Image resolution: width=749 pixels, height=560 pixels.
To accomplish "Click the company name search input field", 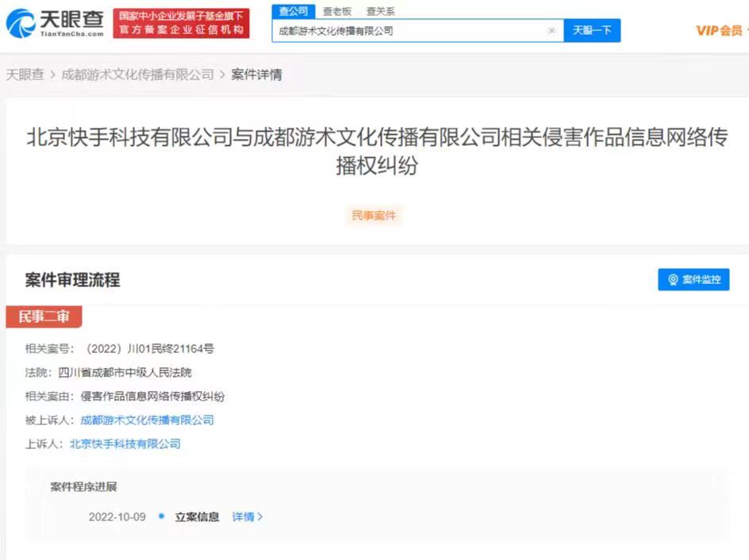I will [409, 31].
